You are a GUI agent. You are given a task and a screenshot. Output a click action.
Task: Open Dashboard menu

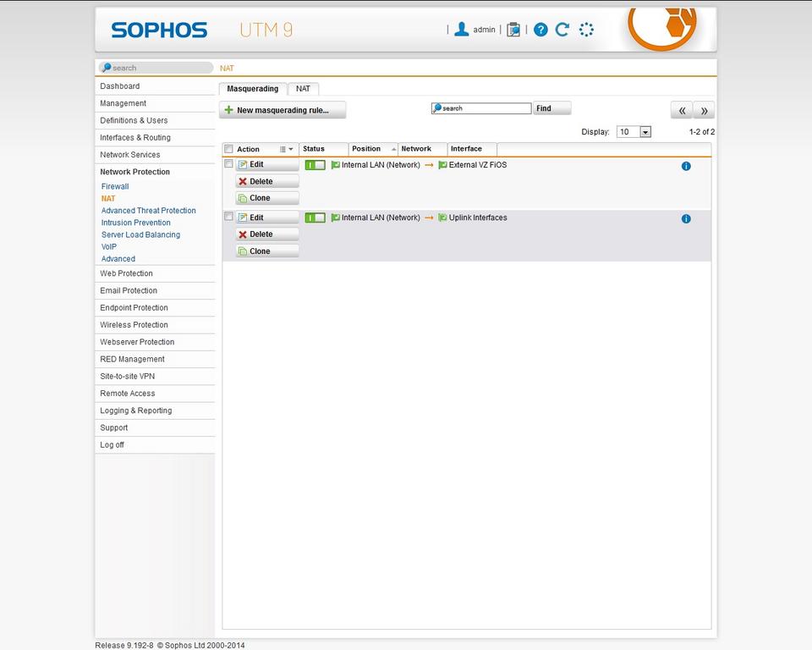[x=155, y=86]
